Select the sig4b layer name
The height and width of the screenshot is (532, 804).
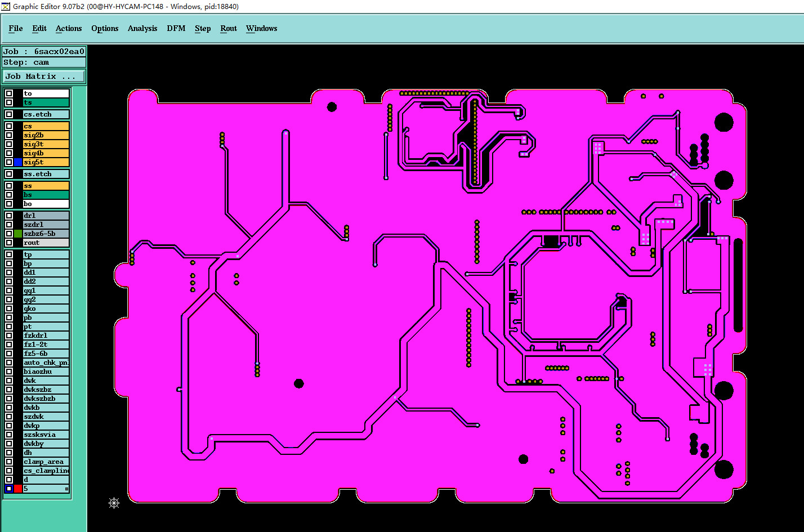(x=46, y=153)
